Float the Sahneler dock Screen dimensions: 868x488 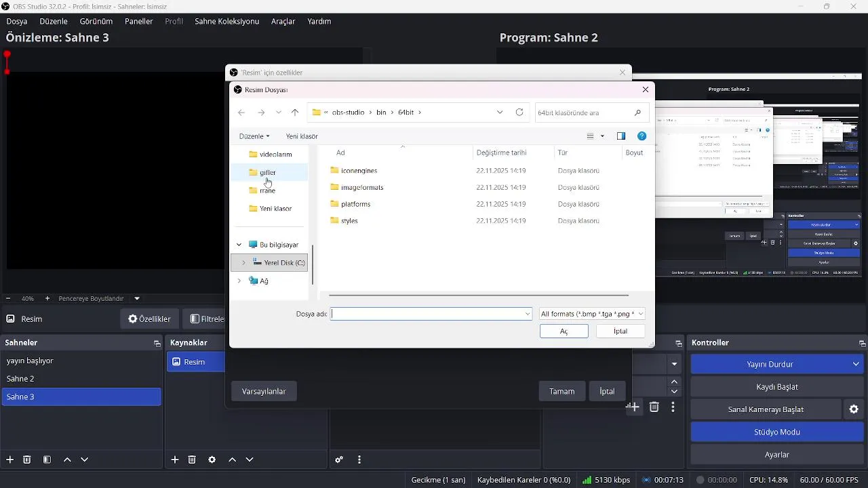coord(157,344)
